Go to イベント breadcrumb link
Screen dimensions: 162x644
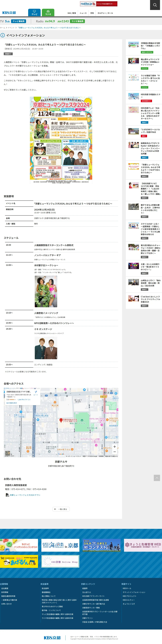[x=11, y=28]
